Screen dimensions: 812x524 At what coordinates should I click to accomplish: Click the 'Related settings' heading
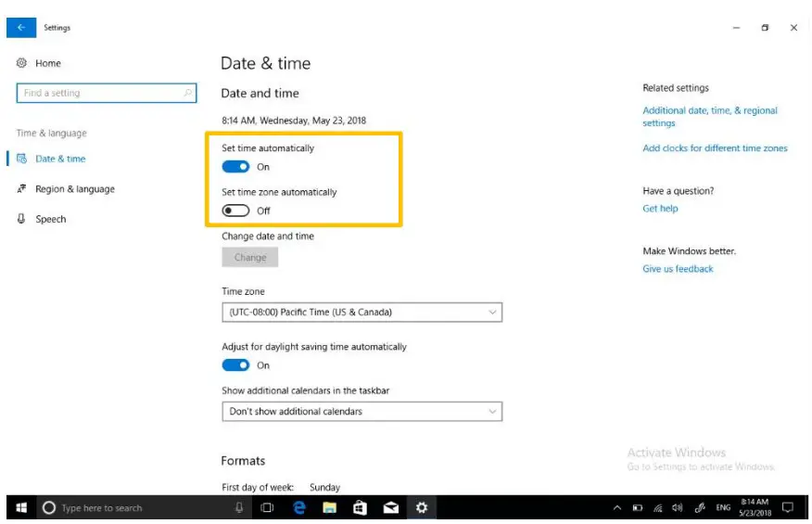pyautogui.click(x=676, y=88)
